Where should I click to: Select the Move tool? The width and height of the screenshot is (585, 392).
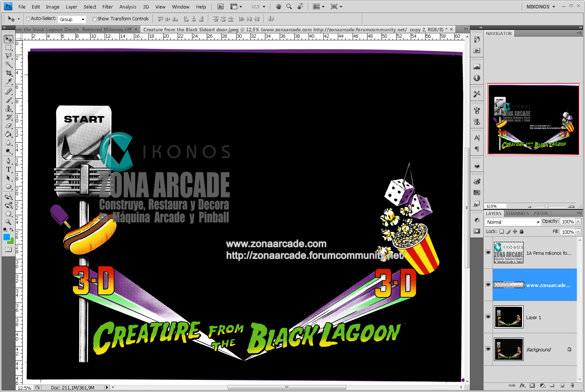9,39
